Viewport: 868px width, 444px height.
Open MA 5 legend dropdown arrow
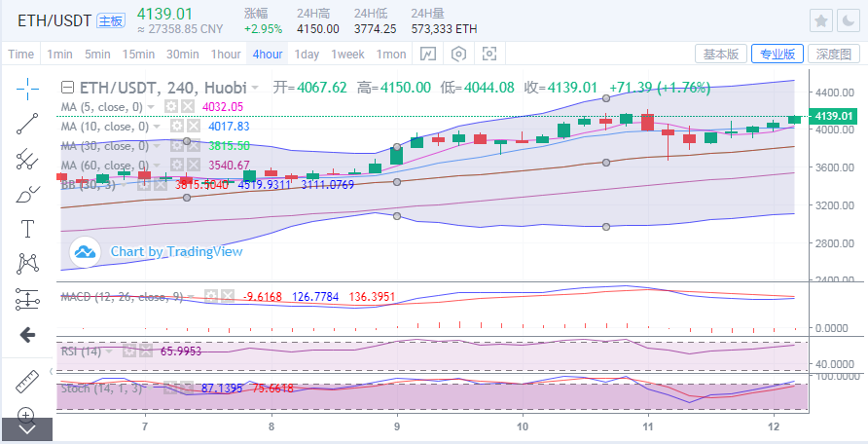click(151, 107)
